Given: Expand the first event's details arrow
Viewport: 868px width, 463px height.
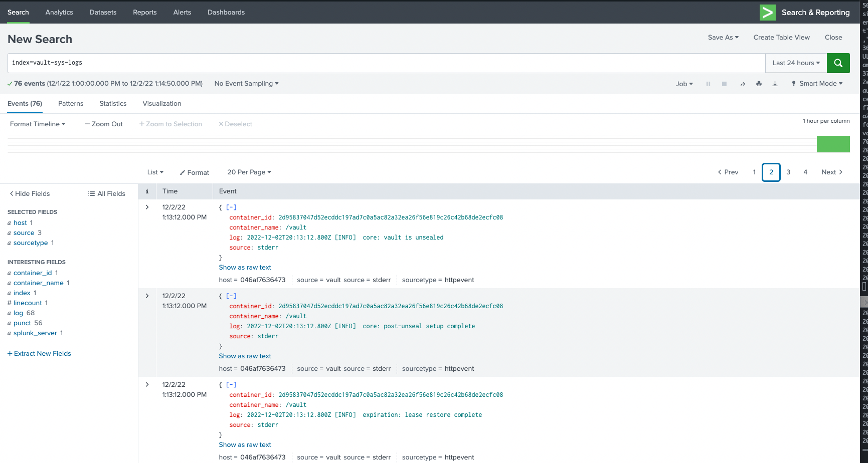Looking at the screenshot, I should click(x=146, y=207).
